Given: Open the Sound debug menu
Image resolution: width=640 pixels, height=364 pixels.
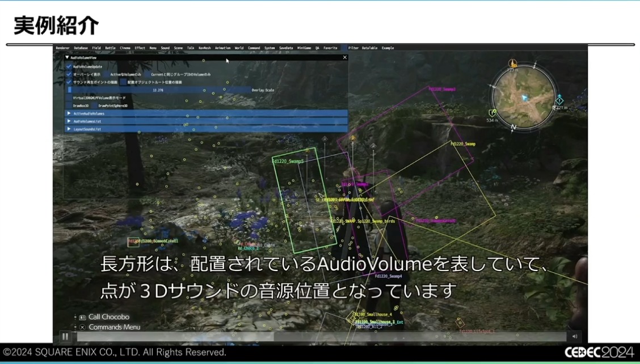Looking at the screenshot, I should point(165,48).
